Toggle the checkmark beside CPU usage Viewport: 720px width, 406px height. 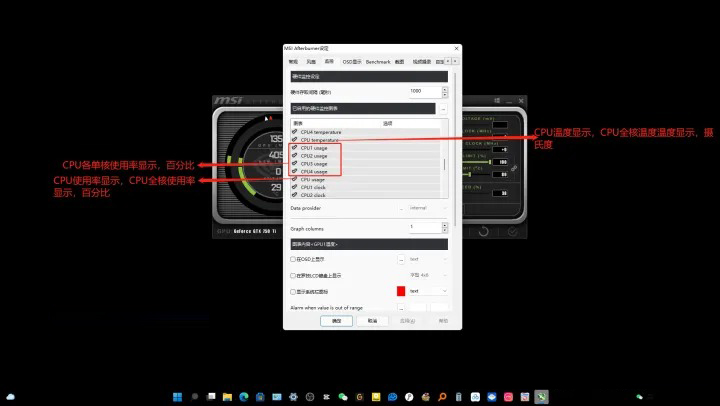[294, 180]
